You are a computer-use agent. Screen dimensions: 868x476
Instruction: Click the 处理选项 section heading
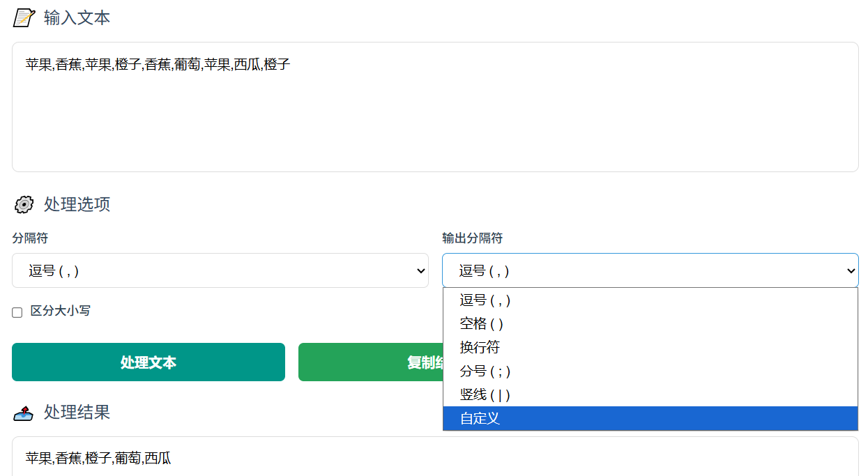[77, 204]
